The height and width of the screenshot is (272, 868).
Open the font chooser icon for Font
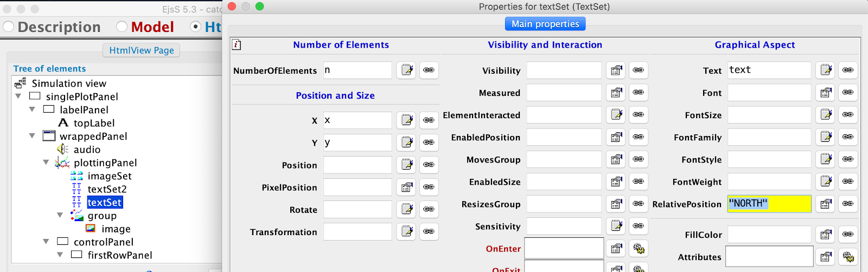click(826, 93)
